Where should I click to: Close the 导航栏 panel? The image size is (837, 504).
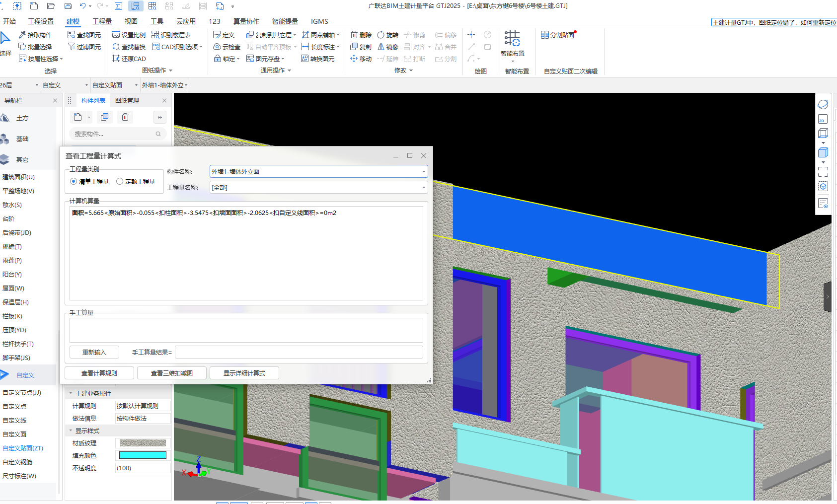pos(55,100)
